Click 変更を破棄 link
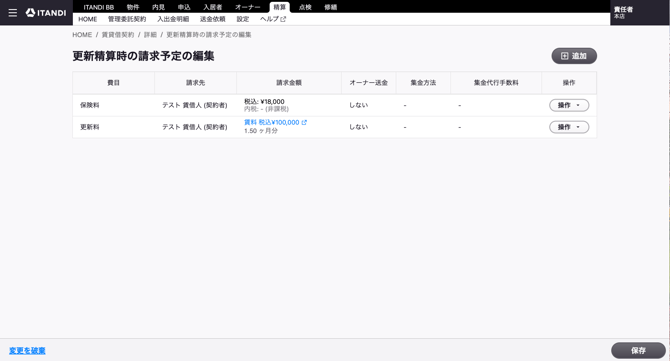 pyautogui.click(x=27, y=351)
